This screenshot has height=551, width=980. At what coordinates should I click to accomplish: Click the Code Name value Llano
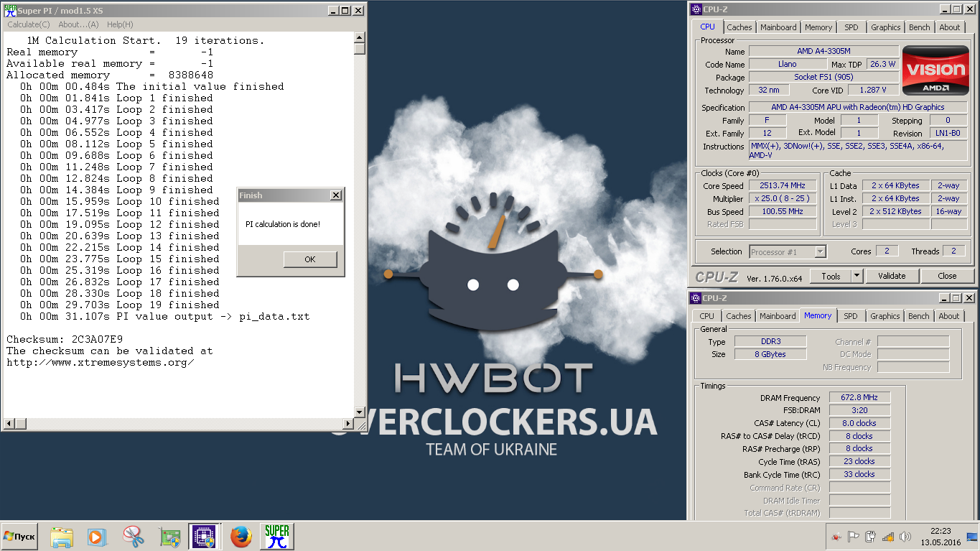[x=788, y=65]
